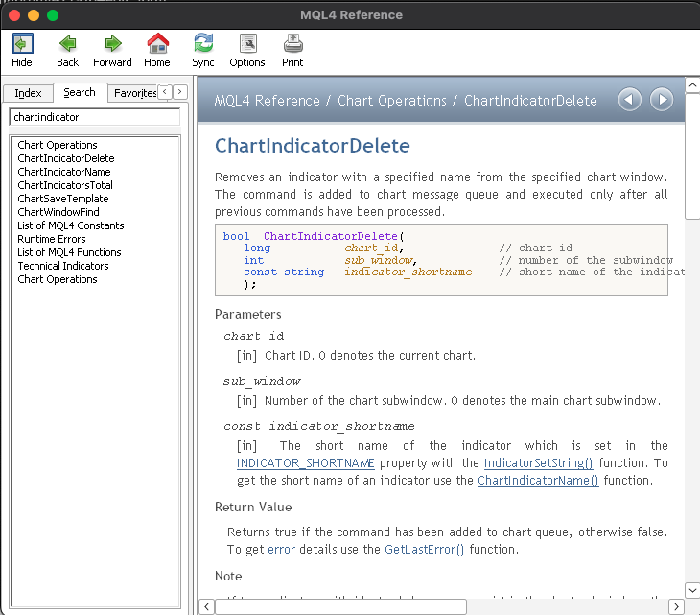Click the Note section heading
The width and height of the screenshot is (700, 615).
coord(228,577)
